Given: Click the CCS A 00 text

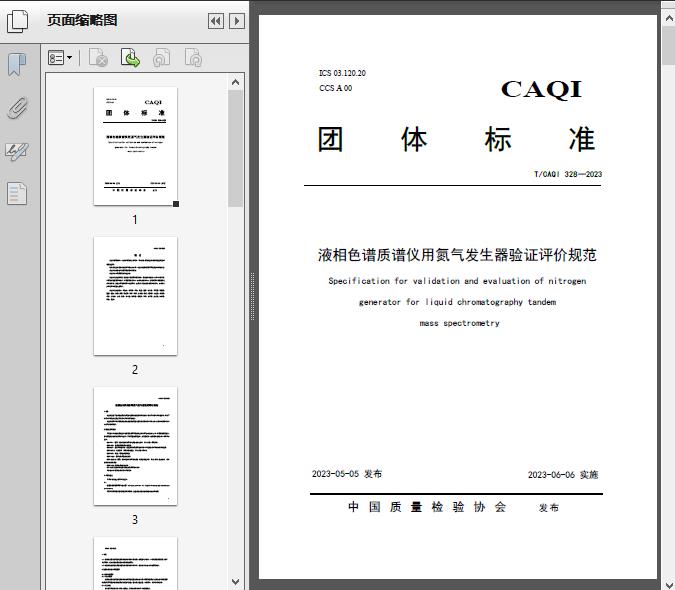Looking at the screenshot, I should click(335, 88).
